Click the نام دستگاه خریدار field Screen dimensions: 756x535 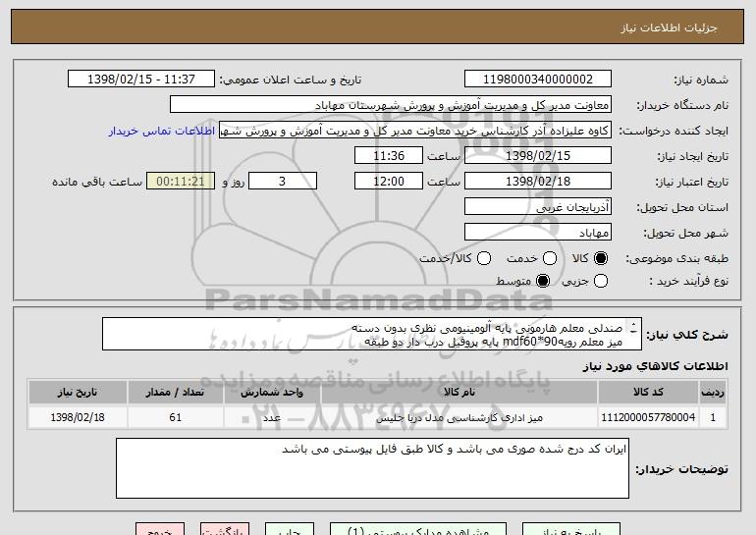point(391,105)
